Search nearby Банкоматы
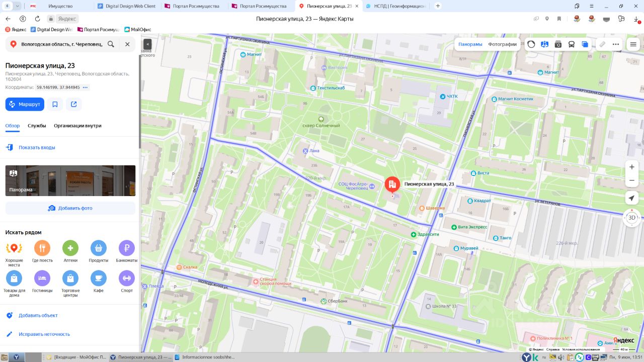The width and height of the screenshot is (644, 362). pyautogui.click(x=127, y=252)
